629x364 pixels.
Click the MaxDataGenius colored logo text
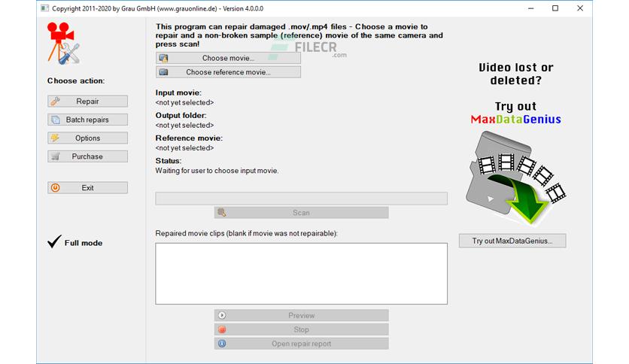(x=516, y=119)
